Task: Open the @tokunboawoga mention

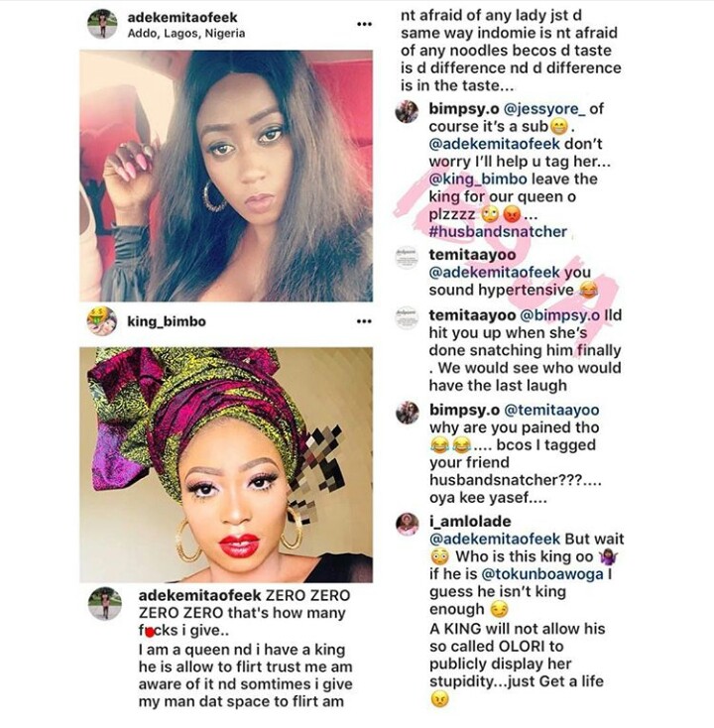Action: pyautogui.click(x=542, y=574)
